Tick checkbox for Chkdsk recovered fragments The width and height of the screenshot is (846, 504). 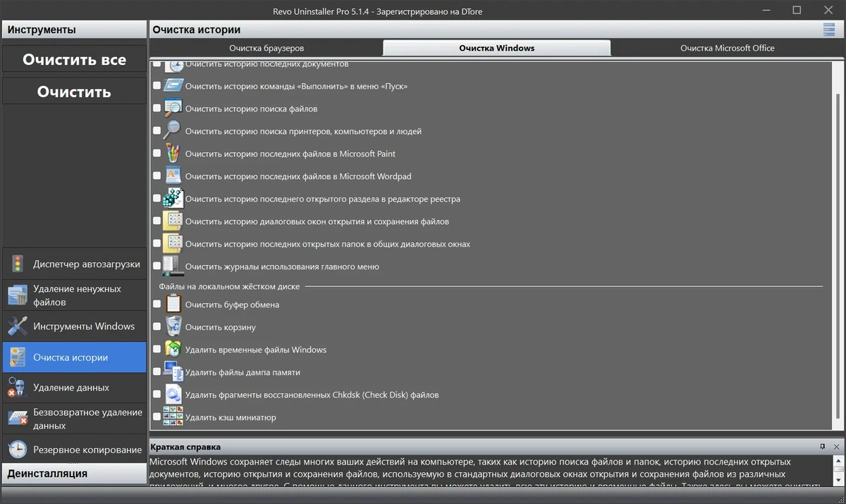click(157, 395)
